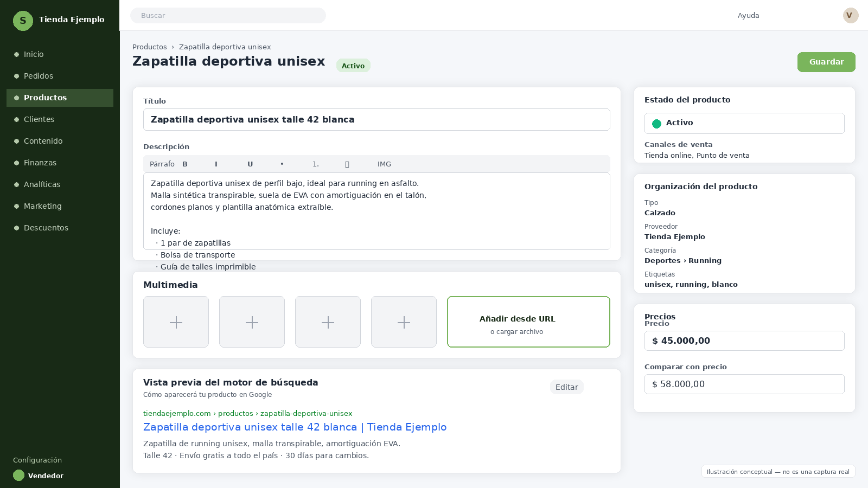Open the Párrafo style dropdown
868x488 pixels.
tap(162, 164)
